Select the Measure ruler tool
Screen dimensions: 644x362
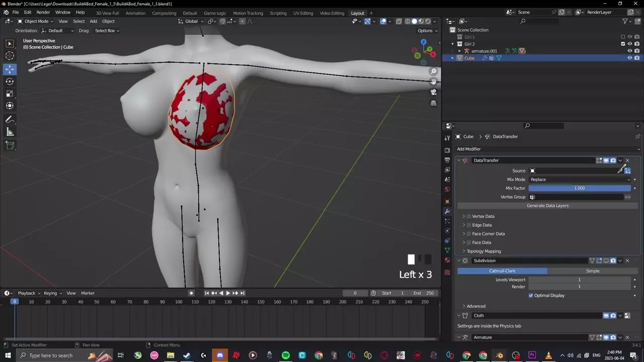(10, 132)
